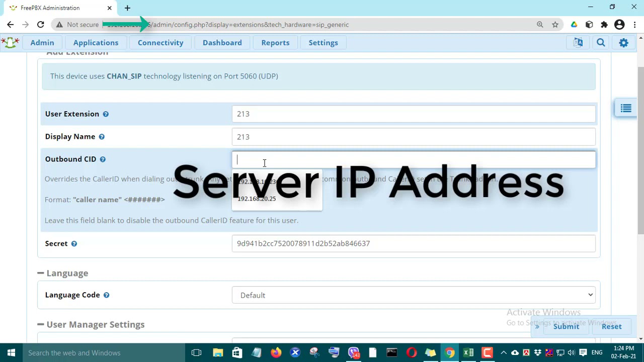Screen dimensions: 644x362
Task: Show help for Display Name
Action: point(102,137)
